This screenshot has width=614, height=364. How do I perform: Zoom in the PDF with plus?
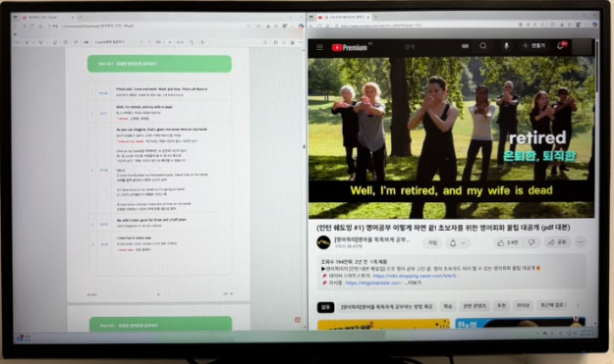point(148,42)
